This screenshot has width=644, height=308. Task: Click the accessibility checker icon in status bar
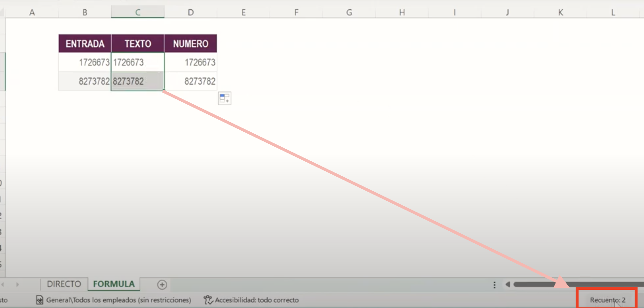(208, 300)
